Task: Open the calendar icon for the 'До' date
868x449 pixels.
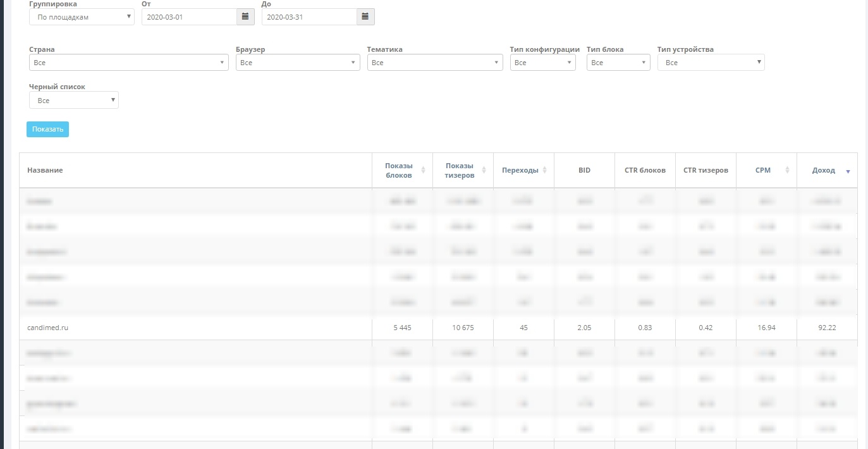Action: 365,17
